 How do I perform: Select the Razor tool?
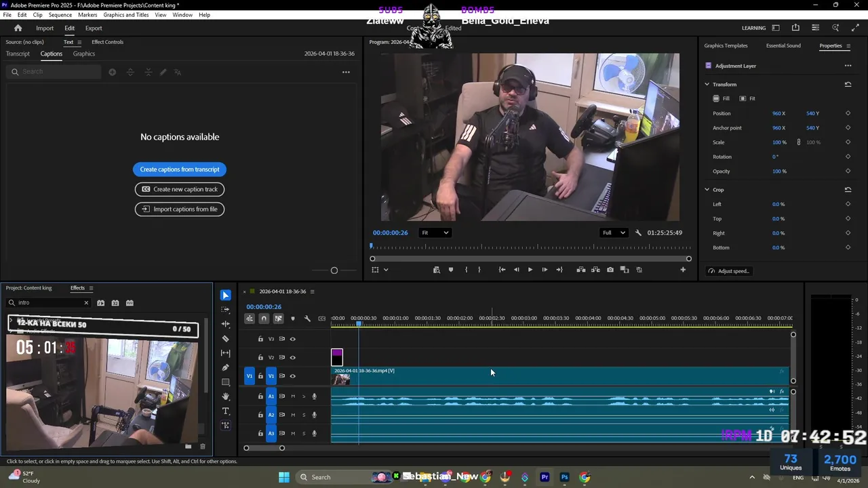tap(225, 339)
